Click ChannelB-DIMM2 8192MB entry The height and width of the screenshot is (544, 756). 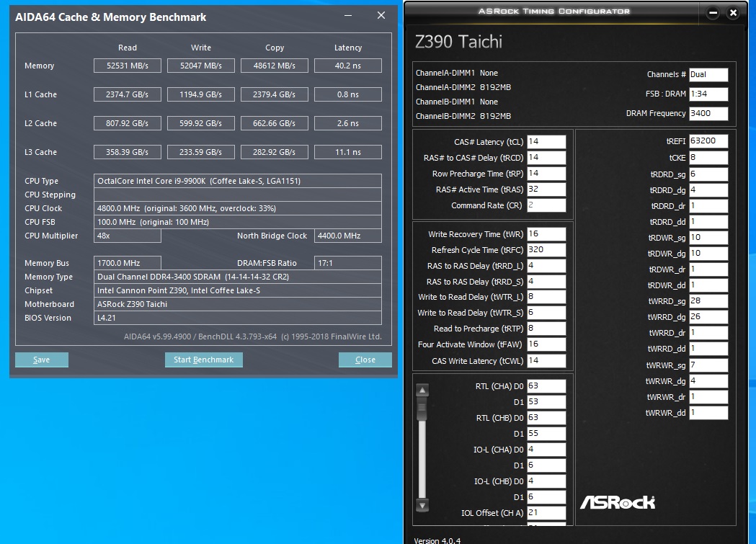pos(463,116)
